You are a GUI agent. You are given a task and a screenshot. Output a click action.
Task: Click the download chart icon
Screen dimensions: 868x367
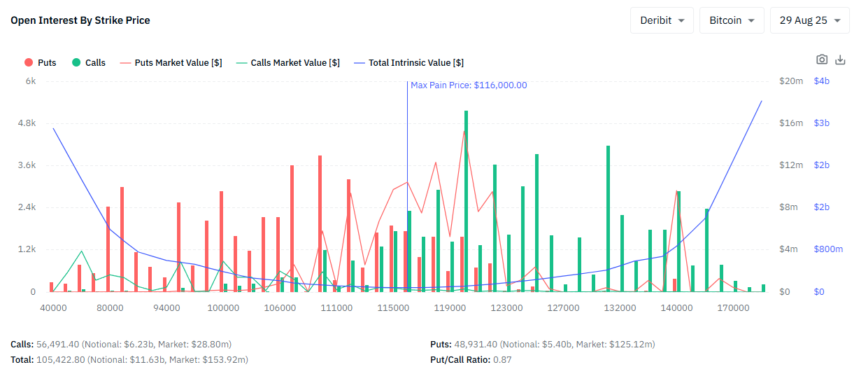tap(841, 60)
